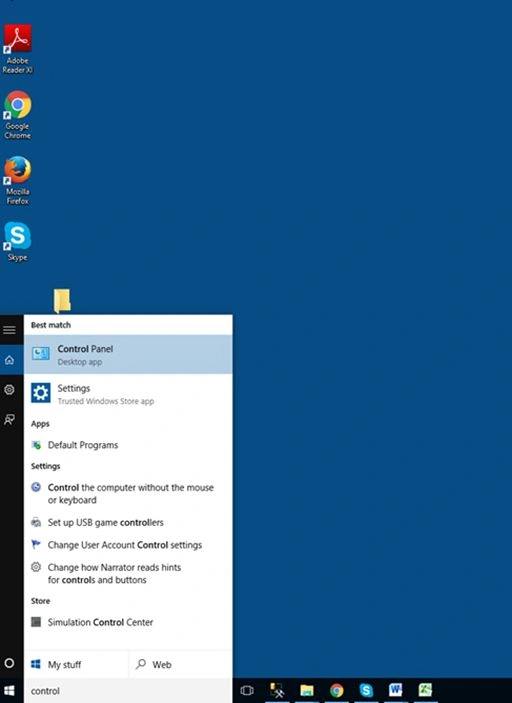Click the USB game controllers icon
The width and height of the screenshot is (512, 703).
tap(36, 522)
